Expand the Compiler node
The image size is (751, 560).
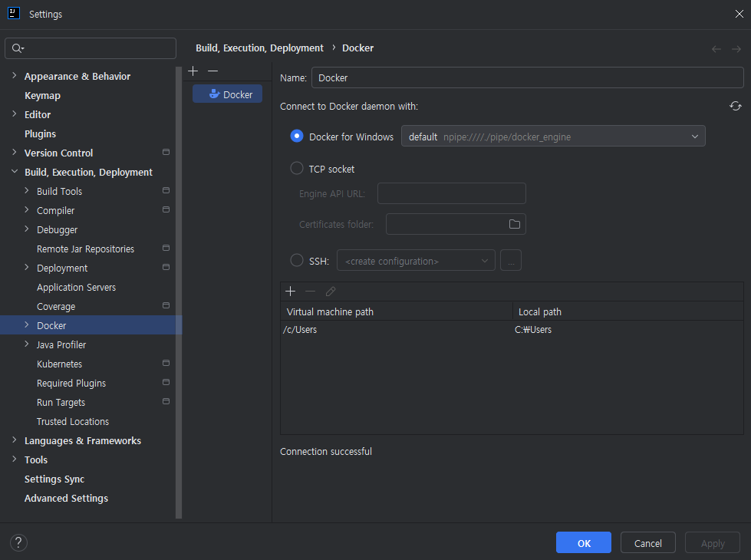click(27, 210)
